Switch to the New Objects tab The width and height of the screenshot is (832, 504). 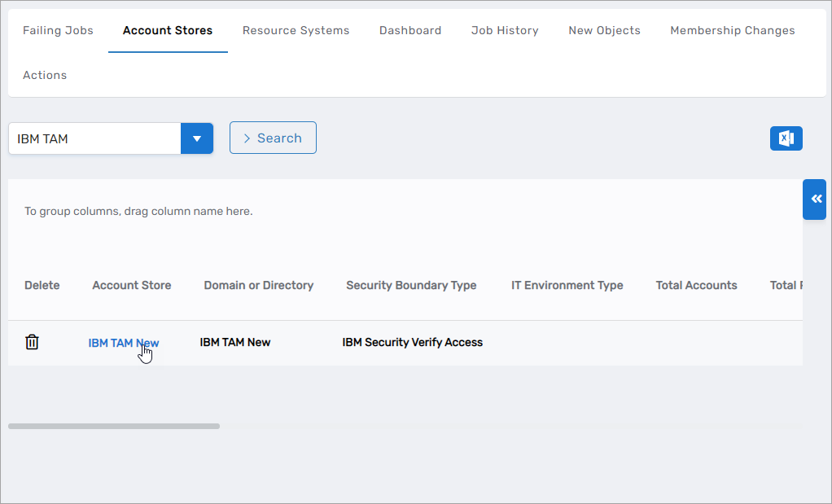point(604,30)
